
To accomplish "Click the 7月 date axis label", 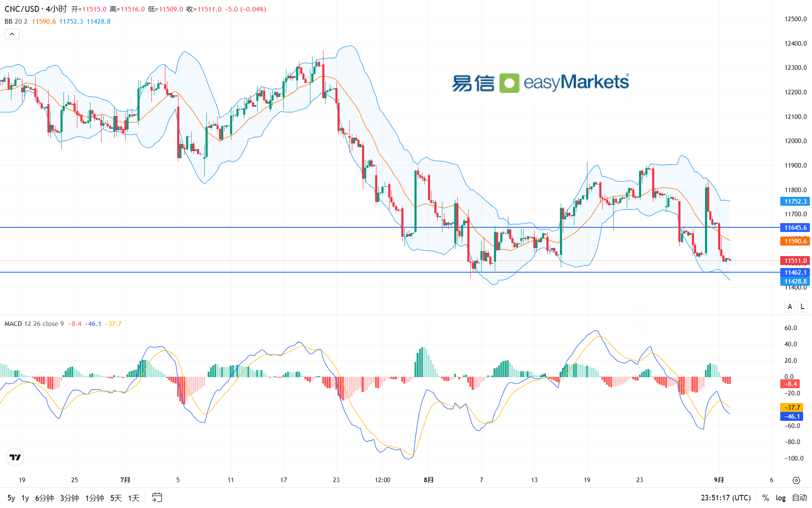I will [x=125, y=480].
